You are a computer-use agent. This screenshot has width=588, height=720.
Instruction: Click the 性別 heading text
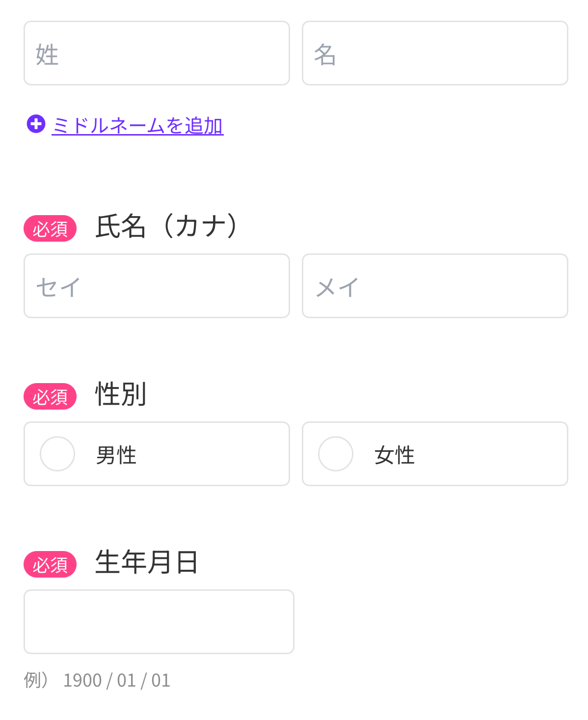121,394
